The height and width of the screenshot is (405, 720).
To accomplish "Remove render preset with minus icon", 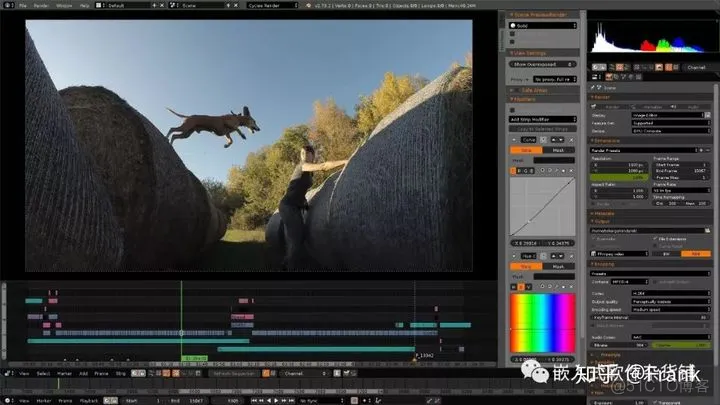I will tap(708, 150).
